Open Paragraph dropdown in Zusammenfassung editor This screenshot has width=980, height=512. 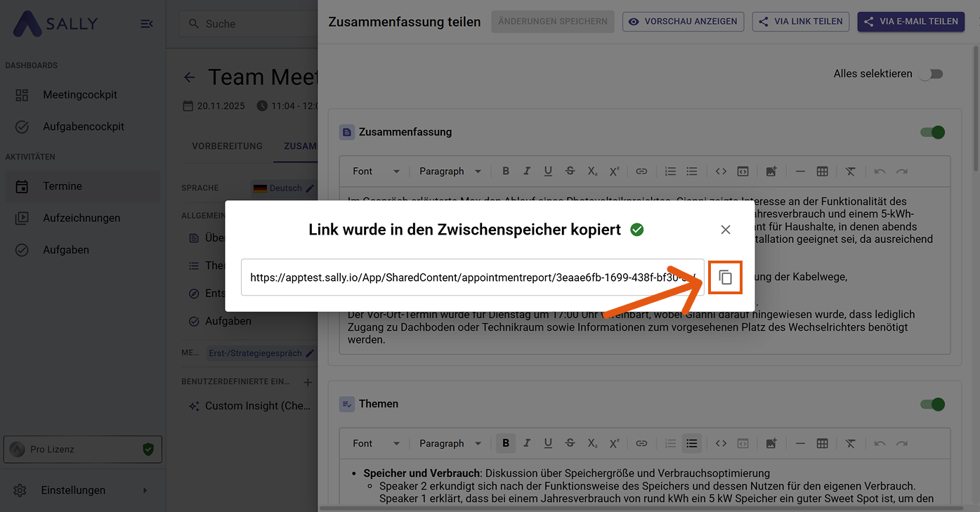tap(450, 171)
